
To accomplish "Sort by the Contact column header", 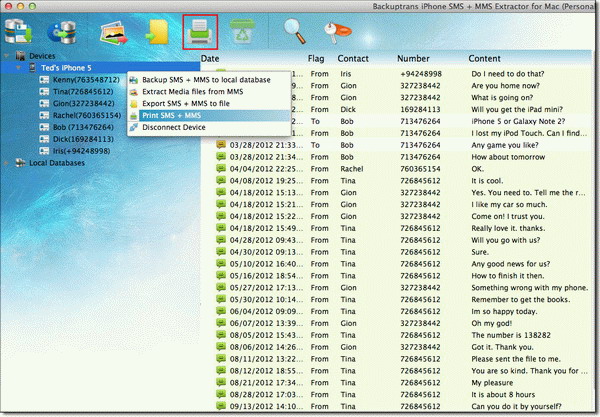I will tap(353, 59).
